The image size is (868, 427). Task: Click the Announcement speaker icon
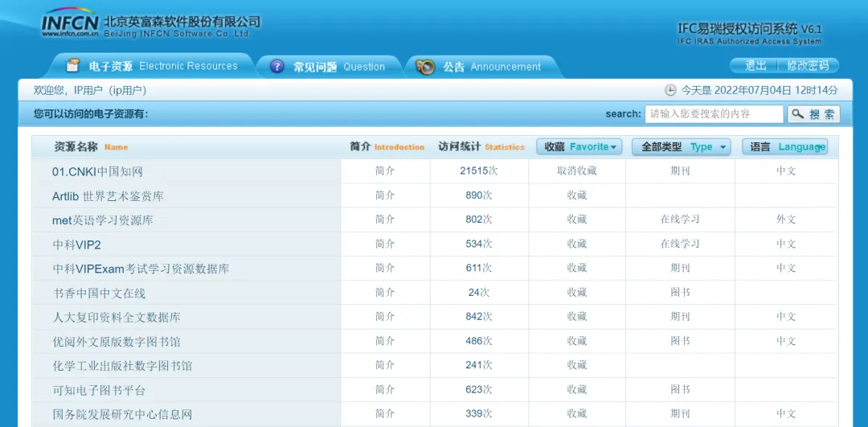pyautogui.click(x=425, y=67)
